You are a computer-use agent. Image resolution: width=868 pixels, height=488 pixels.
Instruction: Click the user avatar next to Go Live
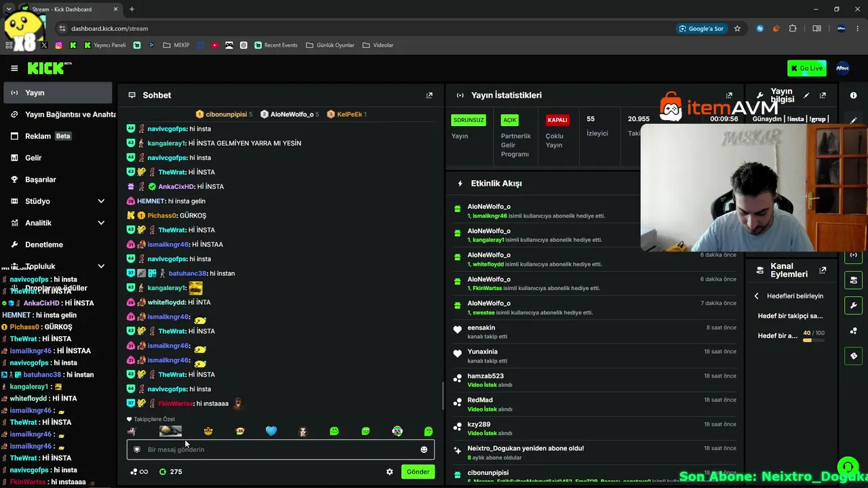click(x=842, y=68)
